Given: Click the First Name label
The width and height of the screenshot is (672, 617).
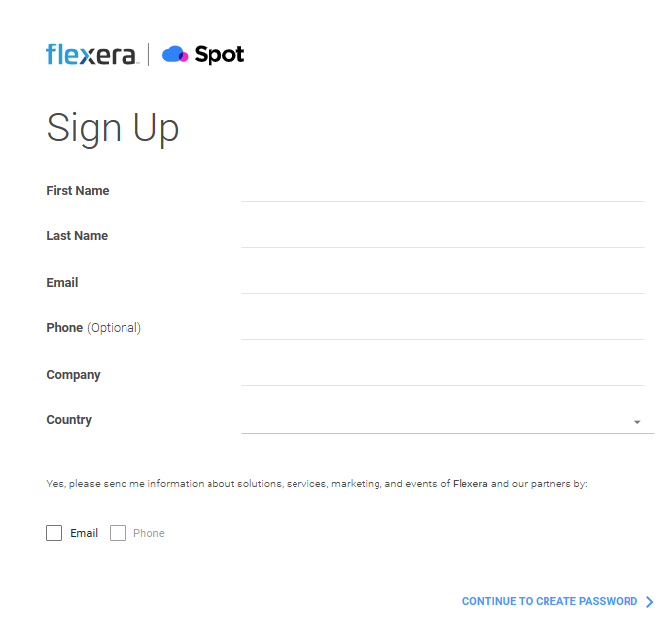Looking at the screenshot, I should coord(78,190).
